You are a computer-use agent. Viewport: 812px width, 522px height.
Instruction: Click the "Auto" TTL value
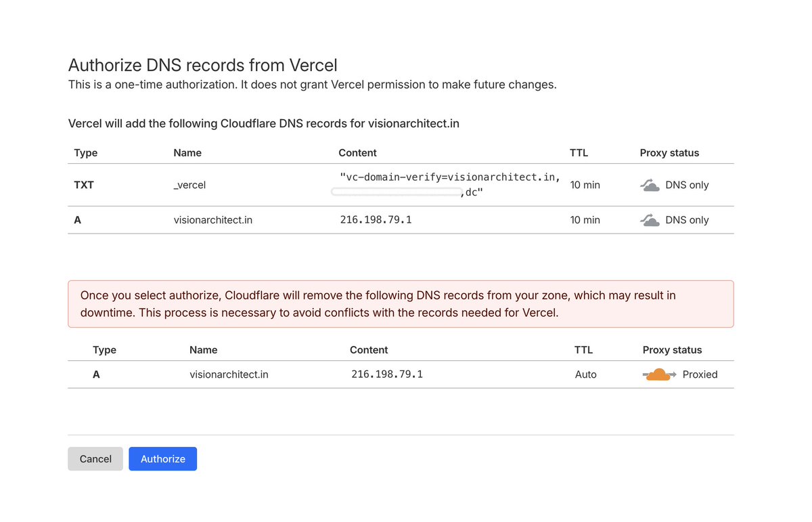pos(586,374)
